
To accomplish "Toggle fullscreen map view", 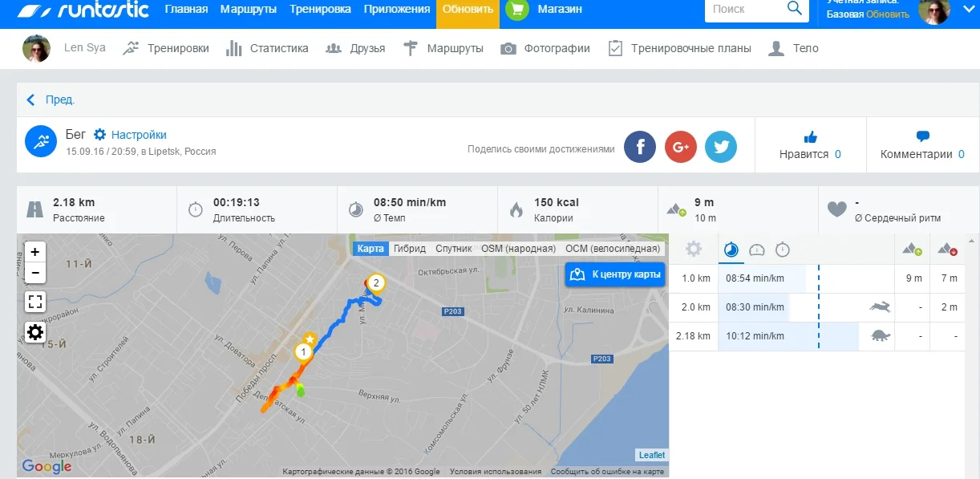I will [35, 302].
